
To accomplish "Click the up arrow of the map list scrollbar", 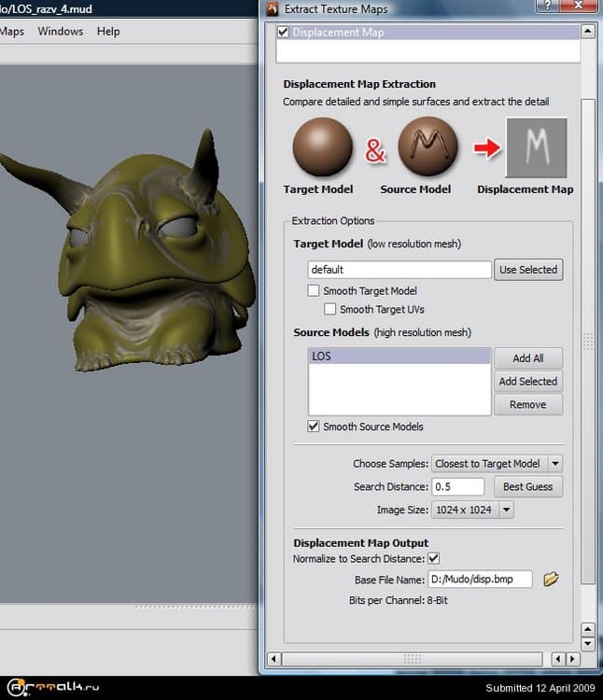I will [x=588, y=31].
